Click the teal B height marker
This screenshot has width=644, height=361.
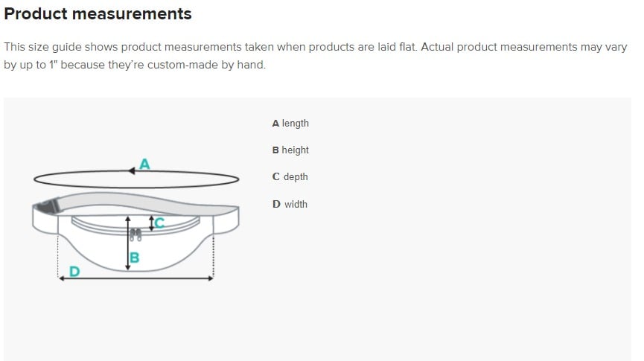pos(135,259)
